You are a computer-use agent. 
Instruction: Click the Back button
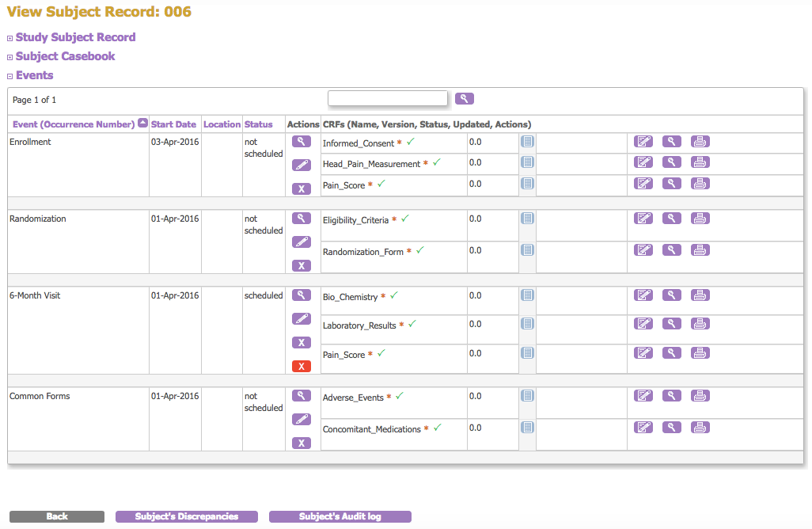coord(57,516)
